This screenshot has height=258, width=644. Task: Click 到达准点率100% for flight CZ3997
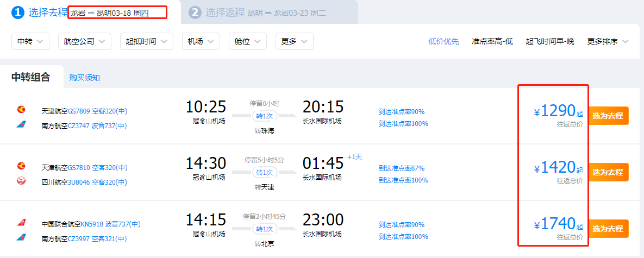(x=403, y=237)
